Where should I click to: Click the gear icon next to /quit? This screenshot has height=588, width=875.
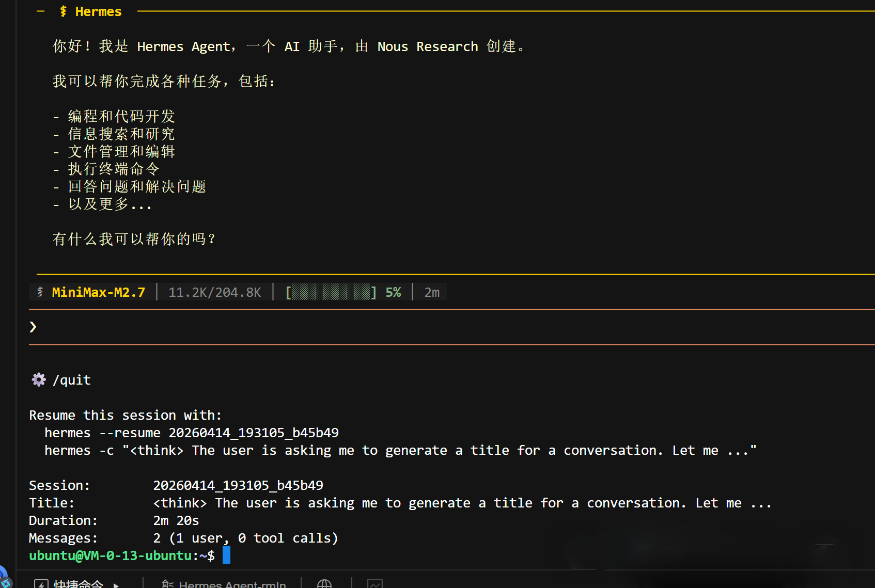[x=39, y=380]
